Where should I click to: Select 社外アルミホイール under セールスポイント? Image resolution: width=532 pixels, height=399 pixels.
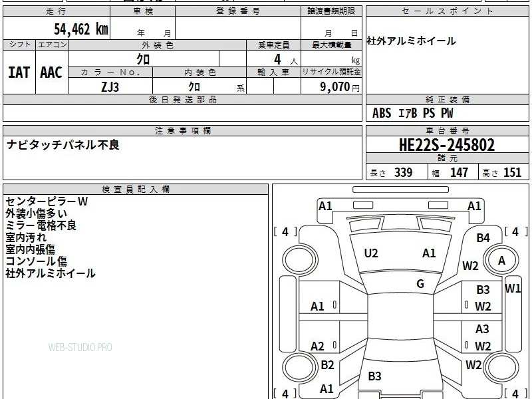click(411, 41)
